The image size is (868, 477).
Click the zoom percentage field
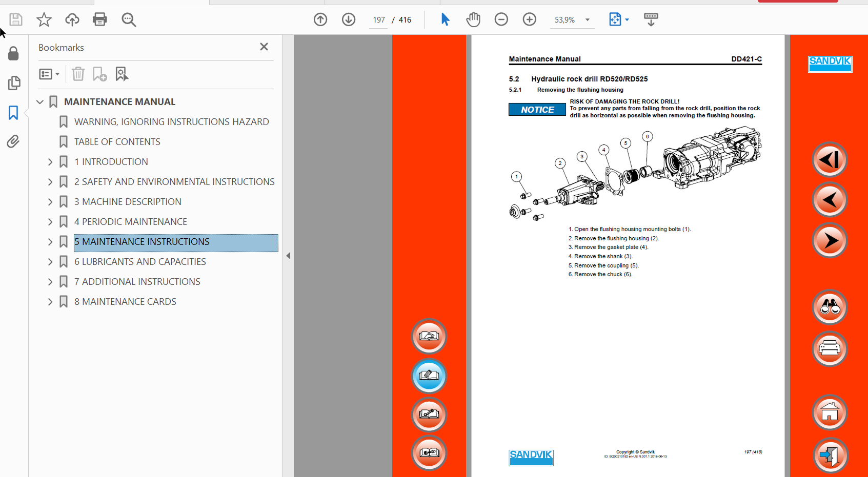point(565,20)
